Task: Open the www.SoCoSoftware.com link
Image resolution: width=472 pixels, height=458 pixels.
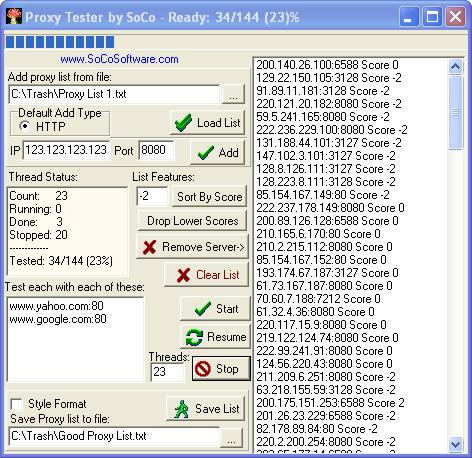Action: (119, 59)
